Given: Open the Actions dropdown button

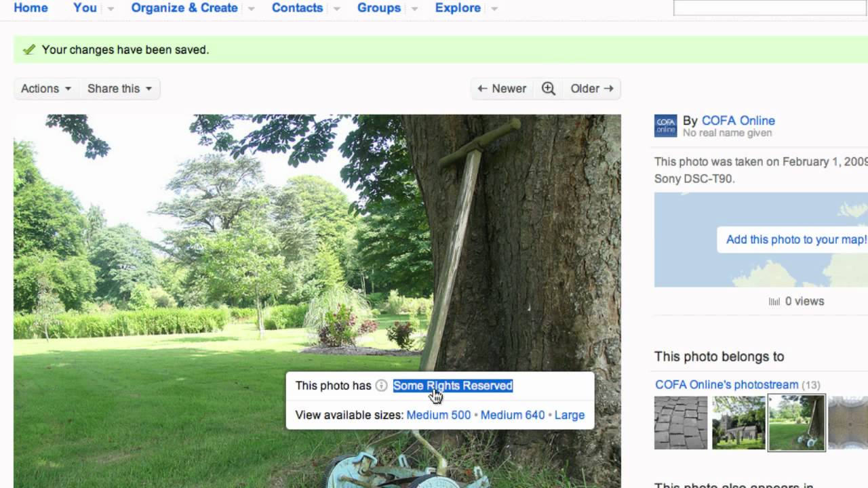Looking at the screenshot, I should pos(46,89).
